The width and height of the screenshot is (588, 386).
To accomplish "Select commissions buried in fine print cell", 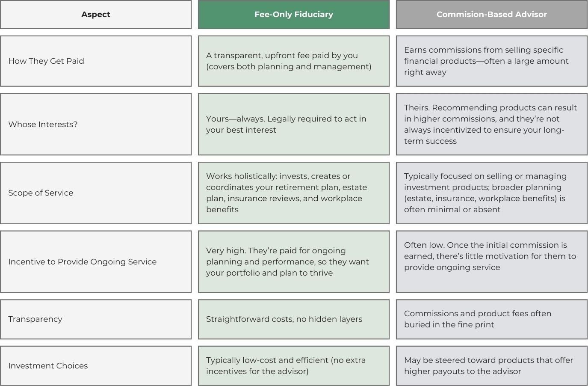I will 492,319.
